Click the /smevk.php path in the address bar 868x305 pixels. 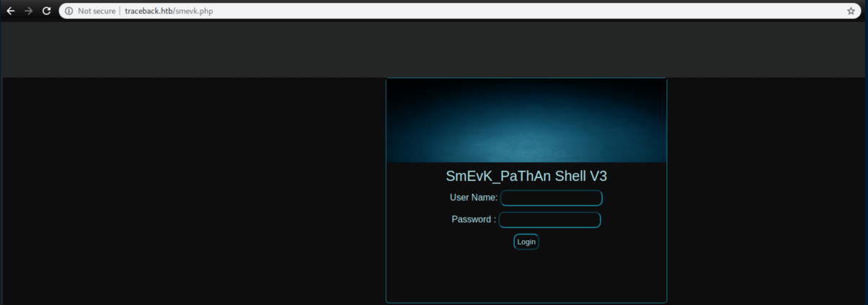tap(193, 11)
